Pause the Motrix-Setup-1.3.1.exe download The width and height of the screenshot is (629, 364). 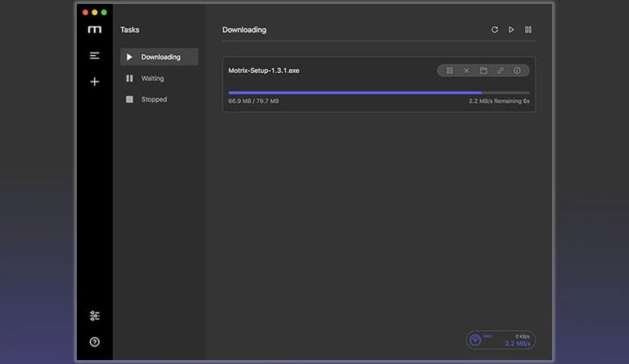449,71
